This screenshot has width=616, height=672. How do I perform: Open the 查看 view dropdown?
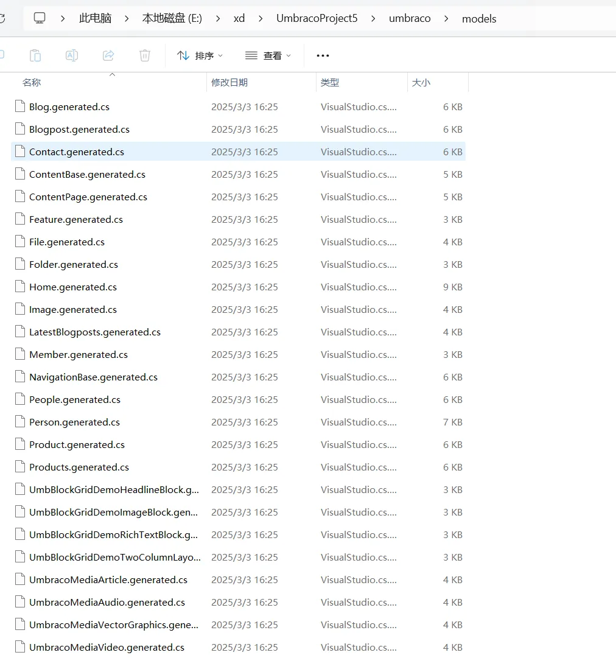268,56
